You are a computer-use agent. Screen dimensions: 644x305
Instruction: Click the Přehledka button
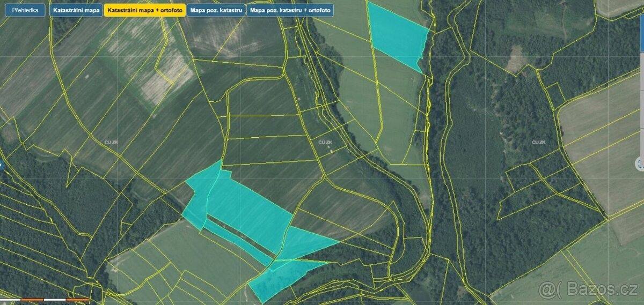pos(25,10)
